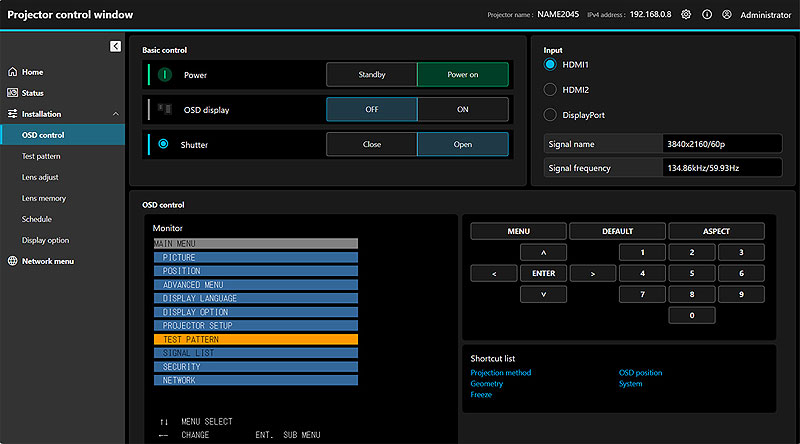Select TEST PATTERN in monitor menu

click(256, 339)
